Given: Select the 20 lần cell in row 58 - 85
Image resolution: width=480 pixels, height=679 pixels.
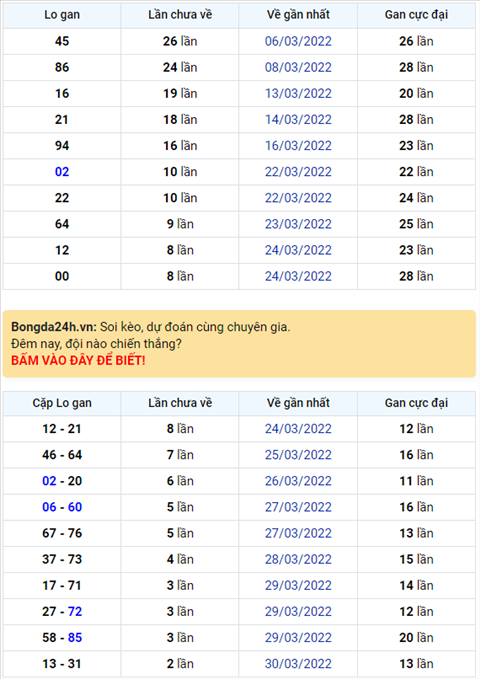Looking at the screenshot, I should click(x=416, y=637).
